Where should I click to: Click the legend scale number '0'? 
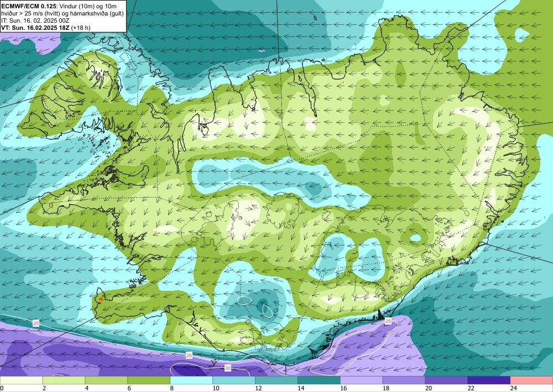pyautogui.click(x=2, y=388)
